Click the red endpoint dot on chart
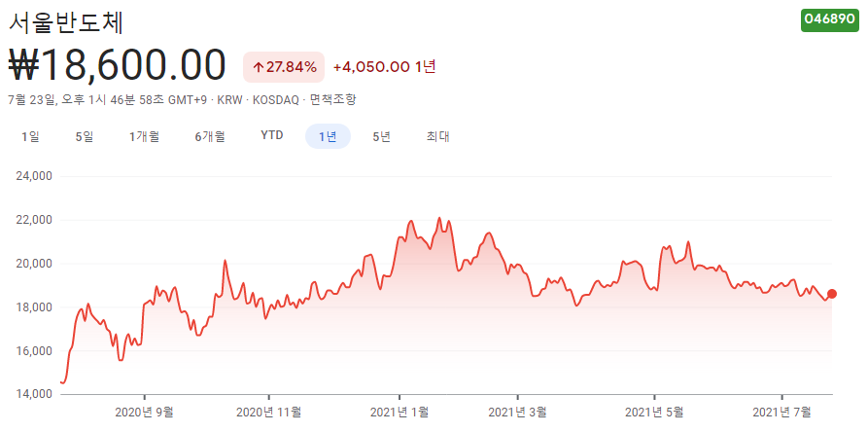 [831, 294]
